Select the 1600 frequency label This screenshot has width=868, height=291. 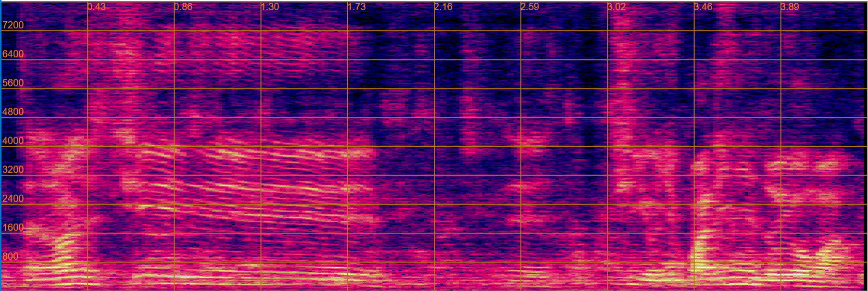pyautogui.click(x=13, y=228)
